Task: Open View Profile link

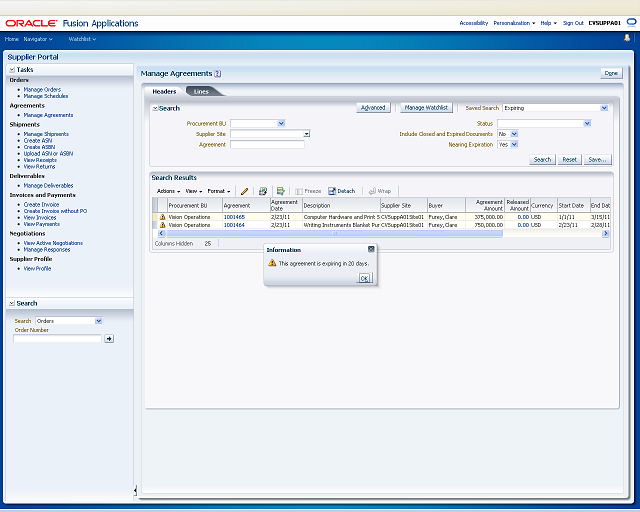Action: tap(37, 269)
